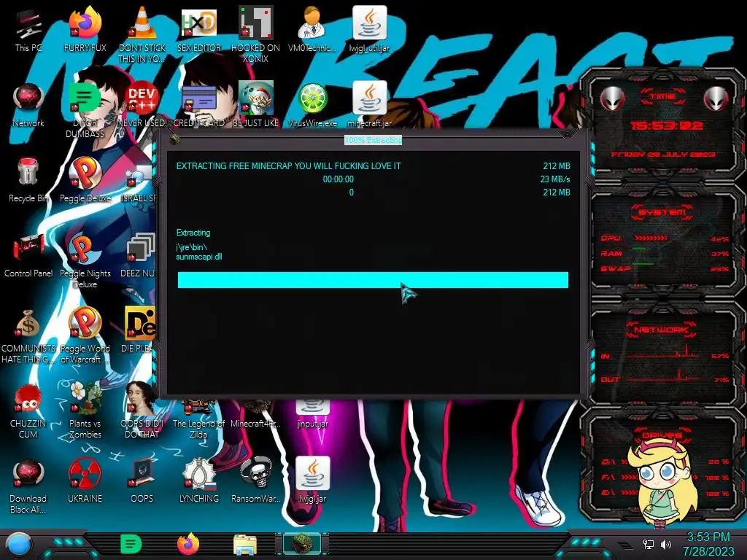Open the Control Panel desktop icon
Viewport: 747px width, 560px height.
(x=28, y=256)
